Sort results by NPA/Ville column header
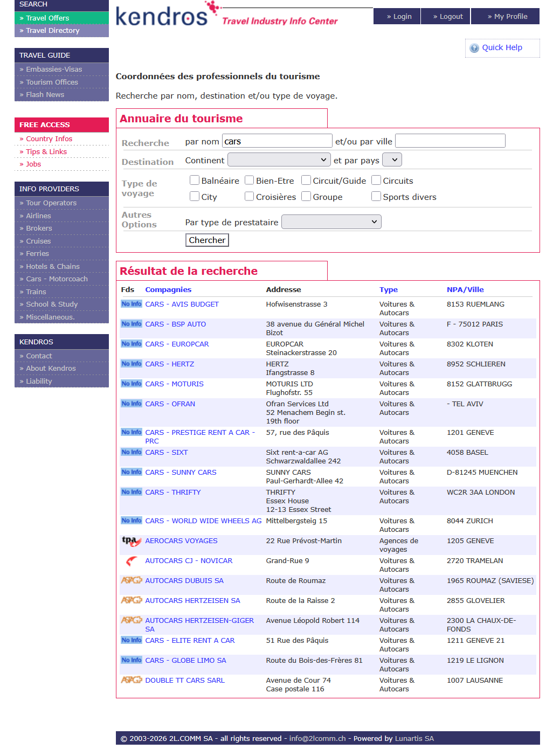This screenshot has height=756, width=553. 465,289
